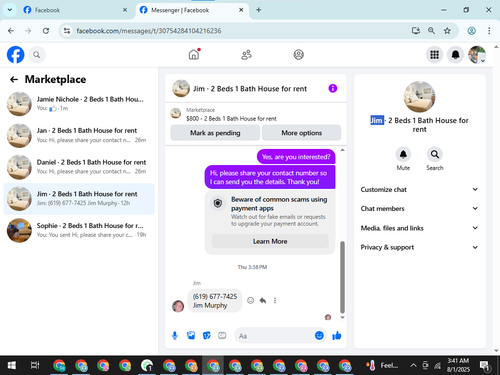Open the $800 Marketplace listing link

231,118
